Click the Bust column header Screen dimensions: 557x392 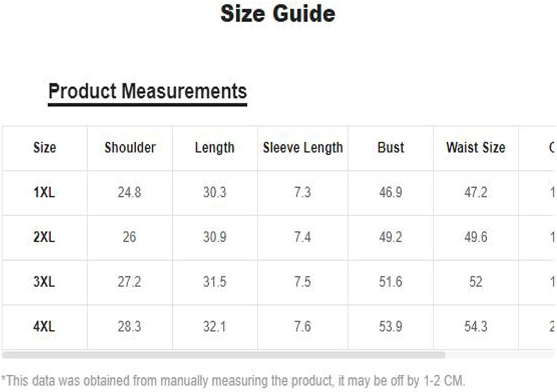pos(391,147)
